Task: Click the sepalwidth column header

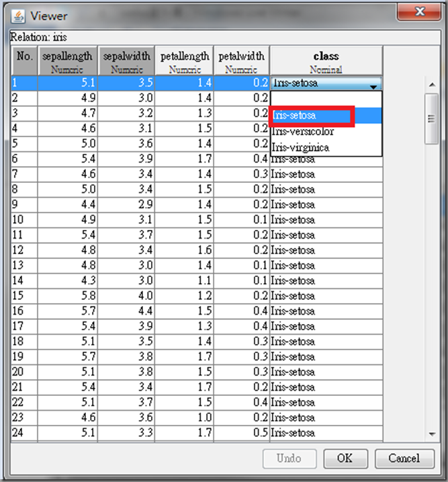Action: (x=126, y=61)
